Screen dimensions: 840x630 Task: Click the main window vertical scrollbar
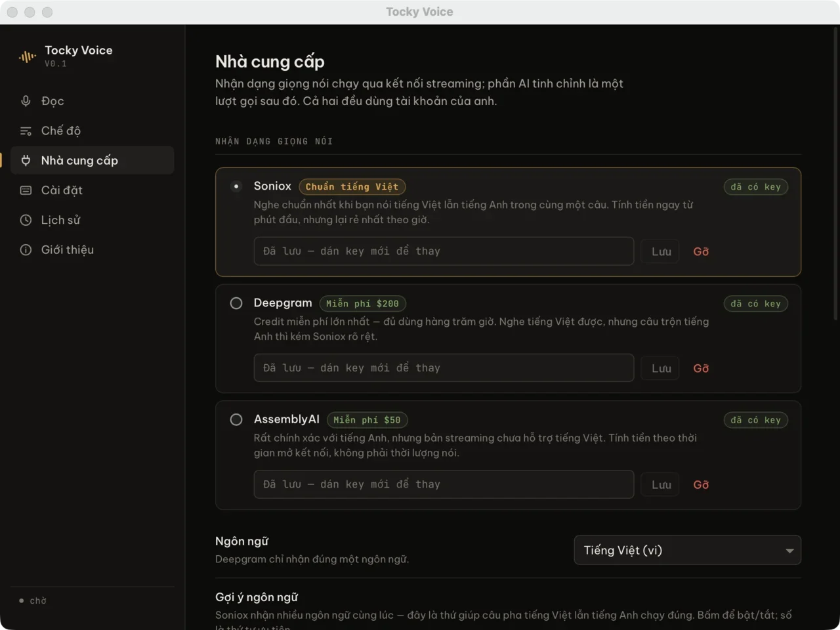(835, 174)
